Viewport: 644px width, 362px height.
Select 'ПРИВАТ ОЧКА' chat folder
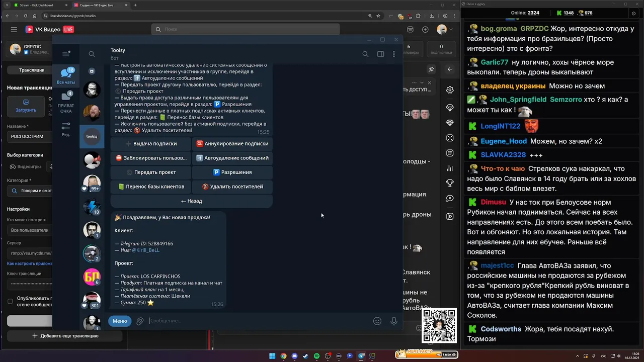(x=66, y=102)
